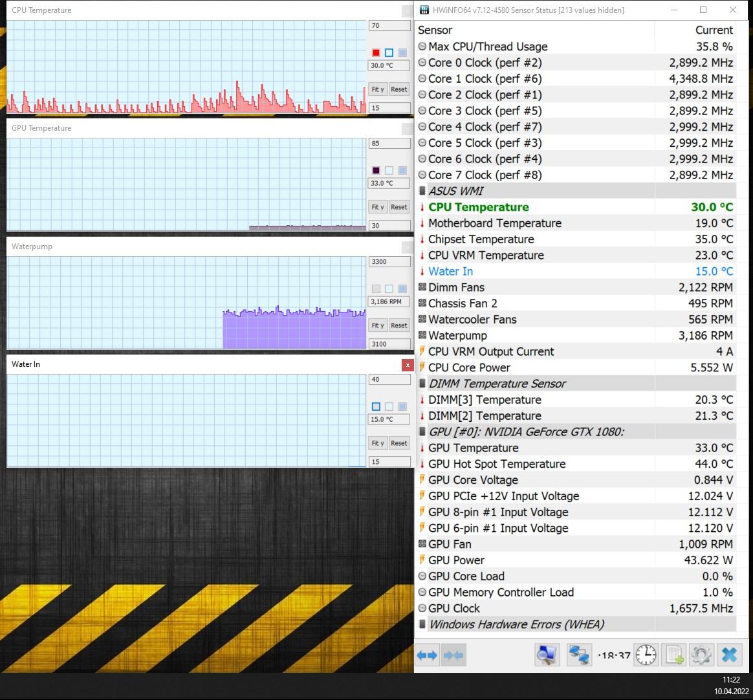Click the DIMM Temperature Sensor group icon

click(x=422, y=383)
